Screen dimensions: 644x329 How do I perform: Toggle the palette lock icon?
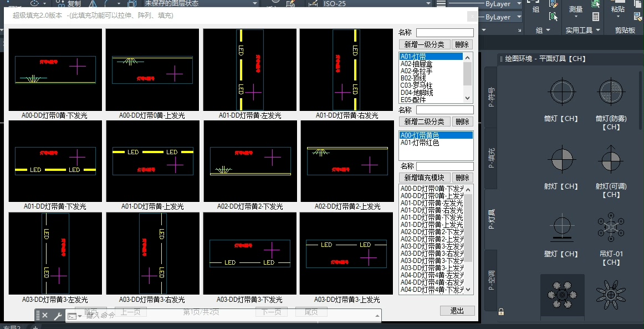(501, 312)
